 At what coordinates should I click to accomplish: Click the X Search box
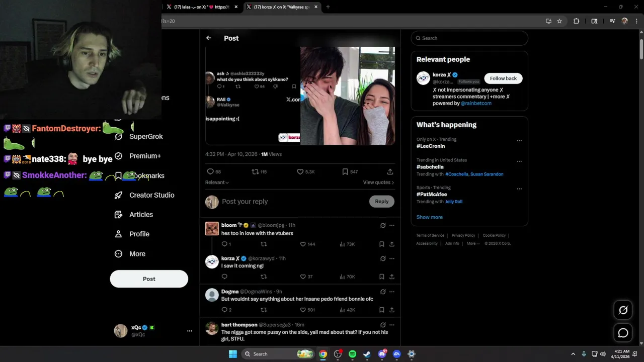469,38
